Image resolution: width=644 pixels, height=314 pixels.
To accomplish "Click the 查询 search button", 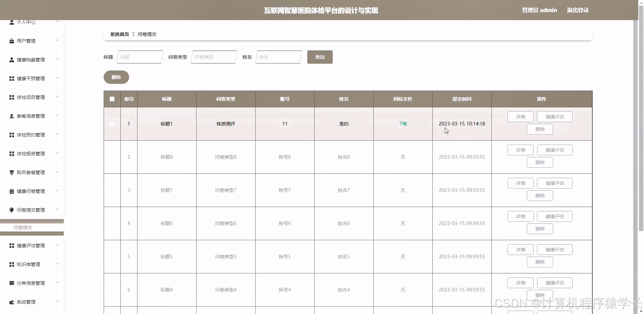I will click(320, 57).
